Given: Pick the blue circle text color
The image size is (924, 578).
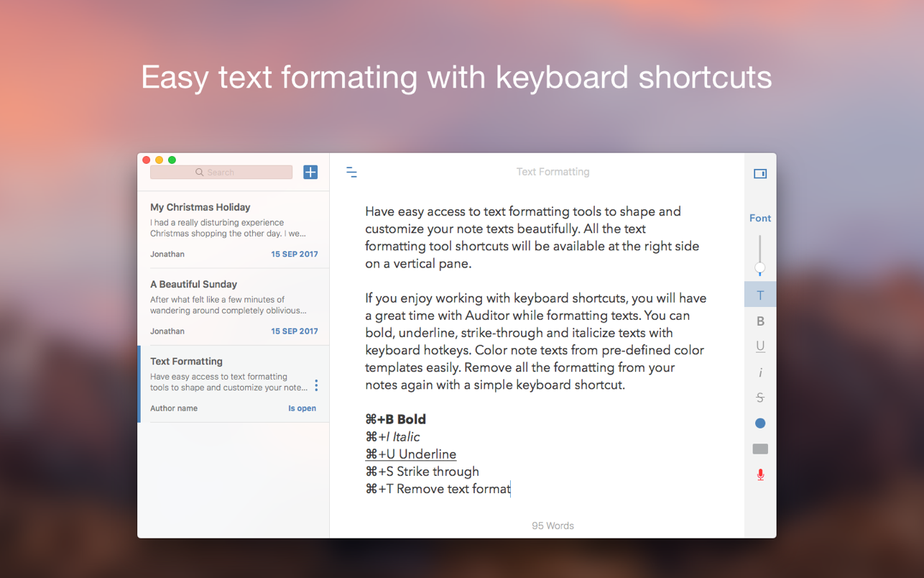Looking at the screenshot, I should click(760, 423).
